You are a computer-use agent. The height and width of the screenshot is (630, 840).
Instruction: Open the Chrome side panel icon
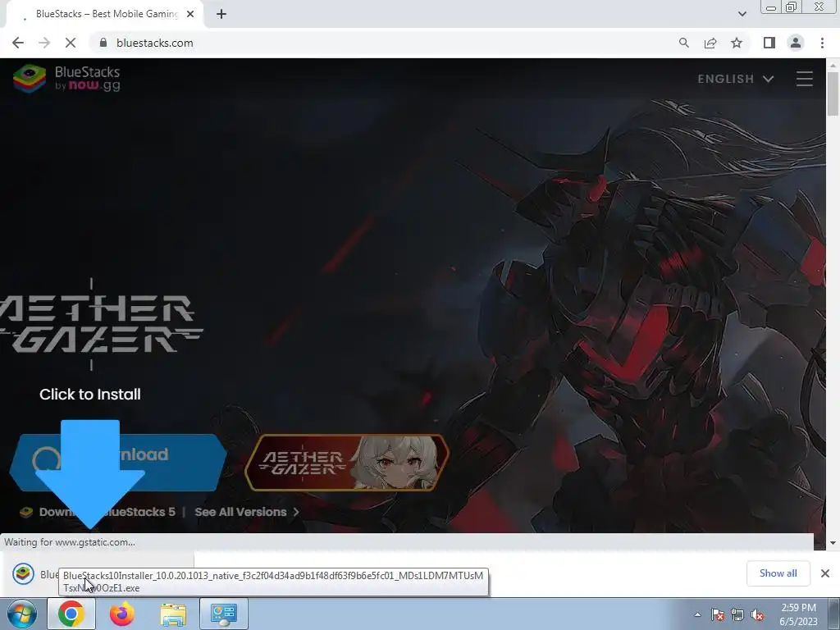[769, 43]
